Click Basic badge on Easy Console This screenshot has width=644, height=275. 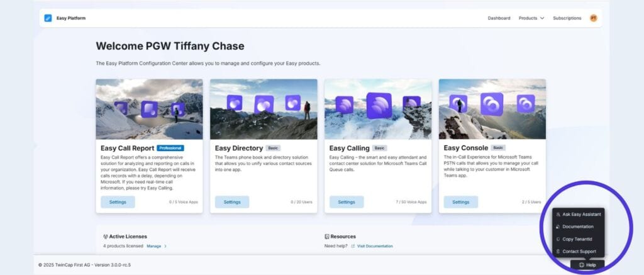click(498, 148)
